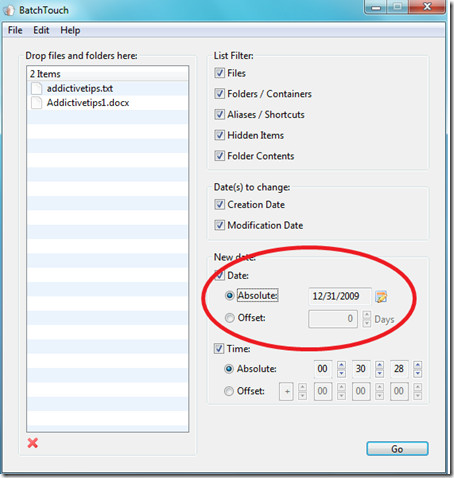Uncheck the Creation Date checkbox

pos(219,204)
